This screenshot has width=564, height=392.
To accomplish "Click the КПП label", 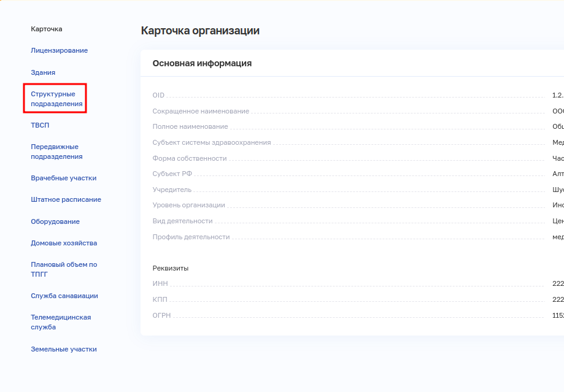I will click(x=160, y=299).
